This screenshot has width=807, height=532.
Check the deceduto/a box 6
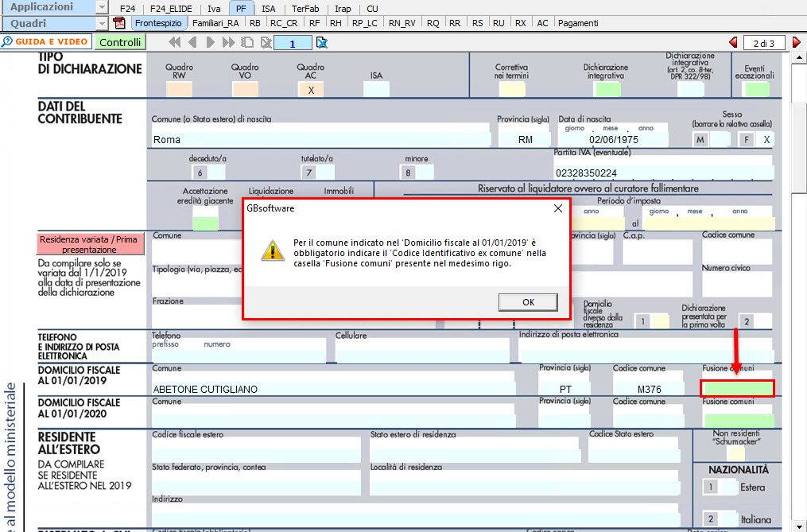click(217, 173)
